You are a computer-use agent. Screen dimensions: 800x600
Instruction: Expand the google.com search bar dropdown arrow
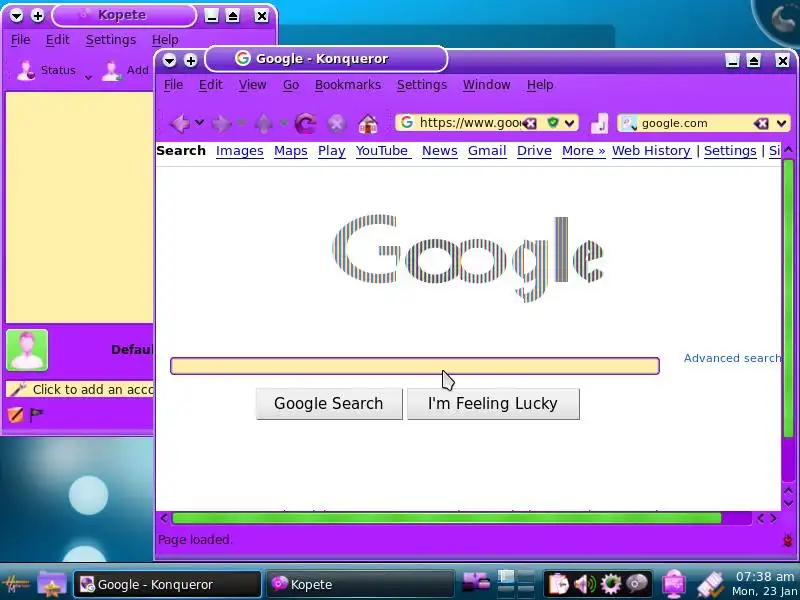coord(781,123)
